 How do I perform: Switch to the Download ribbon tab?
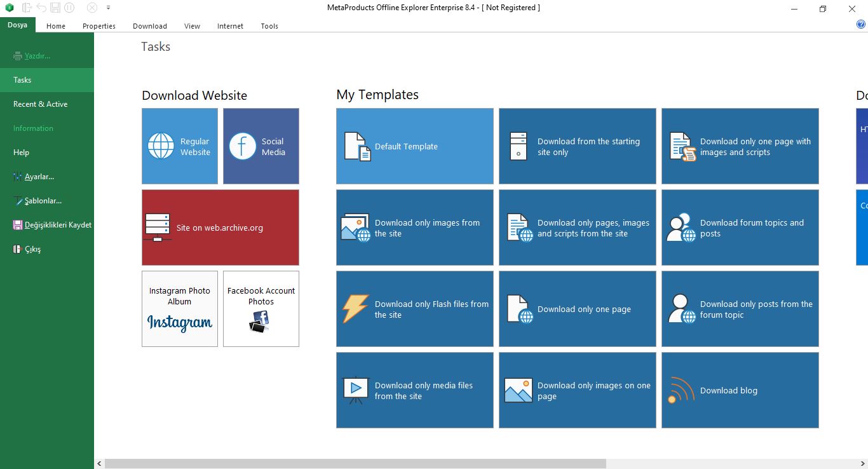tap(150, 26)
